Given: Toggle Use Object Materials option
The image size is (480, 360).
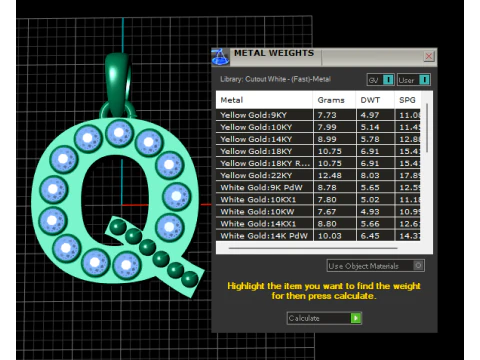Looking at the screenshot, I should [375, 266].
